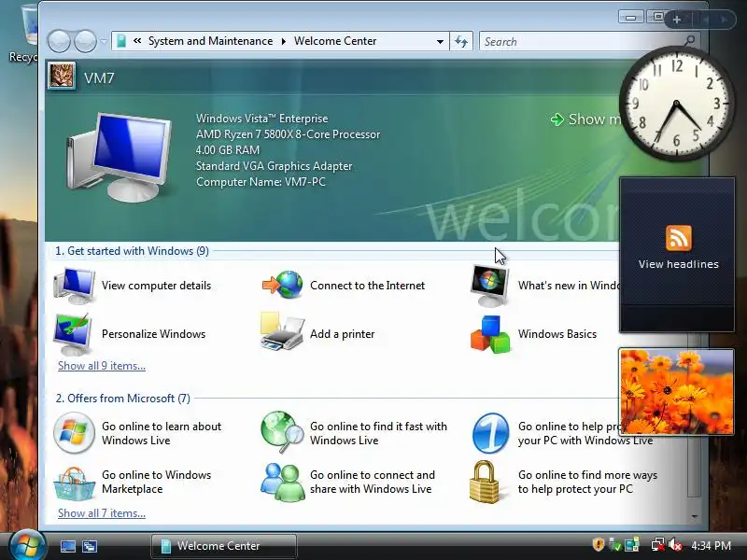747x560 pixels.
Task: Click the network connection tray icon
Action: point(658,545)
